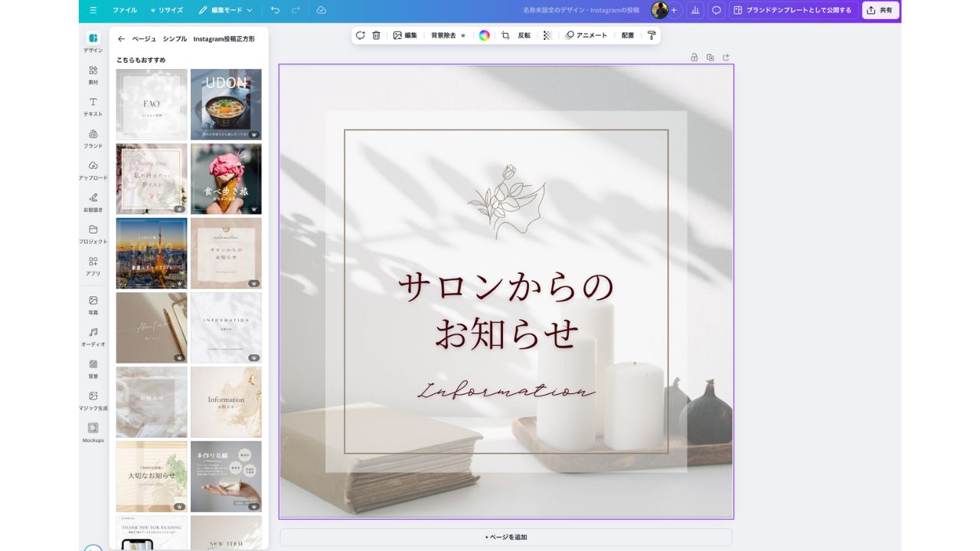Open the 素材 elements sidebar tab

click(x=93, y=75)
